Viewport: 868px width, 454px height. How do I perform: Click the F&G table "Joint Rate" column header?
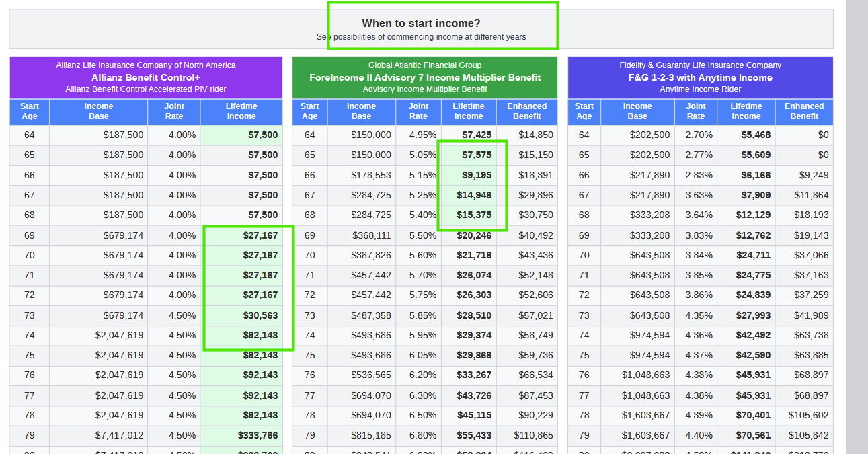[x=696, y=111]
